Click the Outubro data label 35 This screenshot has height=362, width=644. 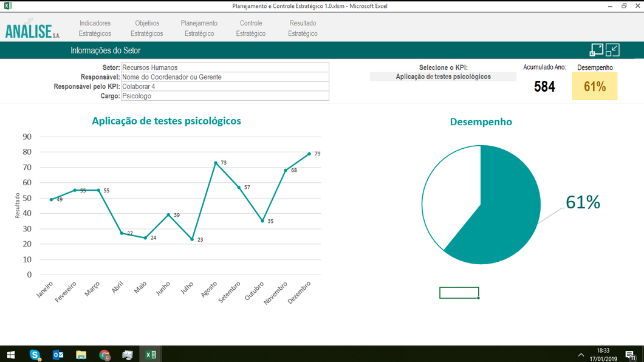point(270,221)
